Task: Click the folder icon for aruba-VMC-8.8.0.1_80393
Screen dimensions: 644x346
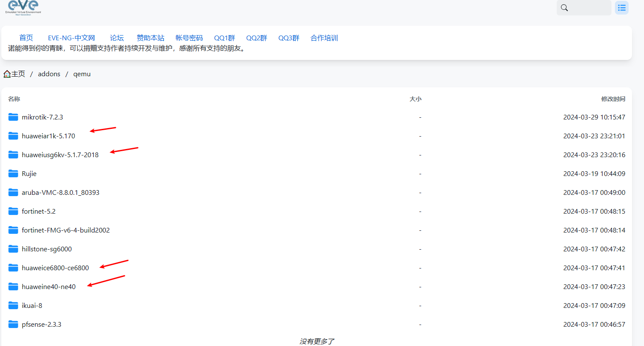Action: (13, 192)
